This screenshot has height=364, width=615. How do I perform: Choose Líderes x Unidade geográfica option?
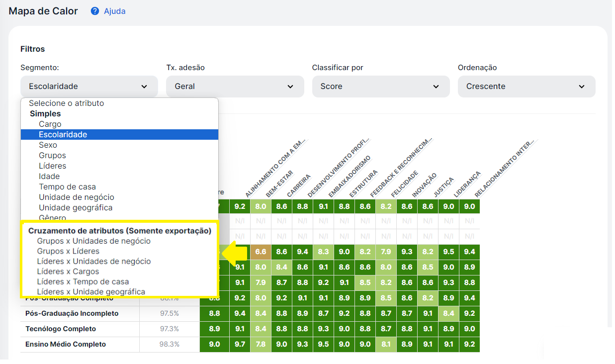(91, 292)
